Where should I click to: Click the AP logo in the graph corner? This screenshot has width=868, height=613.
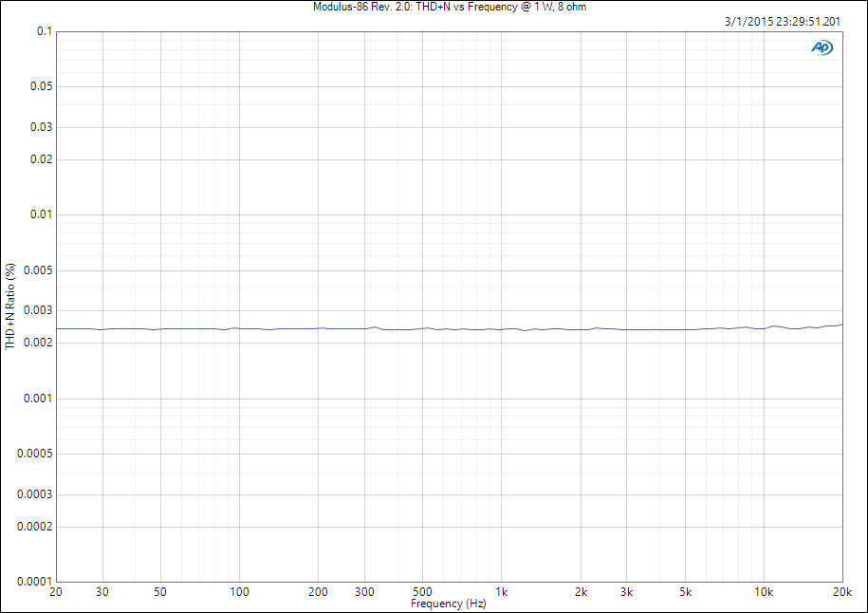pos(822,47)
